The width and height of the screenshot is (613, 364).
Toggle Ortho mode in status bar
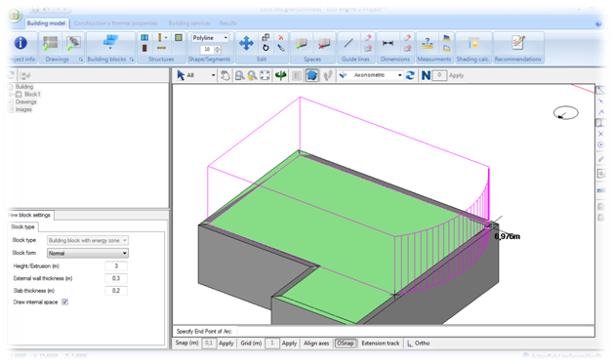coord(419,344)
